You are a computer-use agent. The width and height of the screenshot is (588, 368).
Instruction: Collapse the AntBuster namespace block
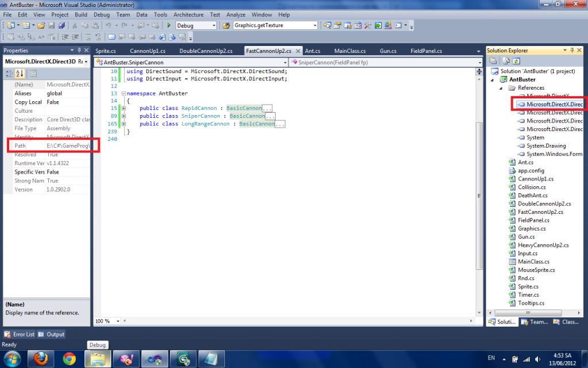pyautogui.click(x=124, y=93)
